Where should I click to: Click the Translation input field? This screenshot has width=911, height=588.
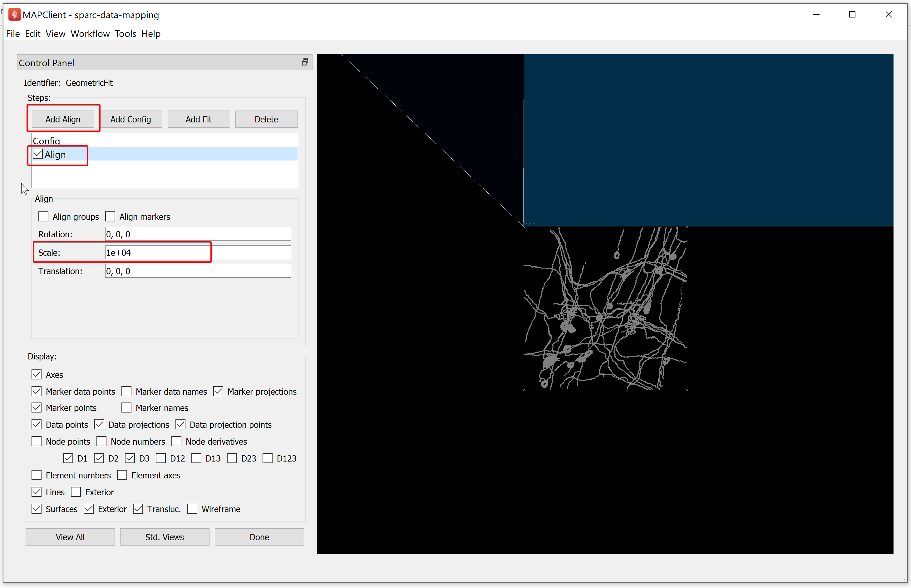coord(198,271)
